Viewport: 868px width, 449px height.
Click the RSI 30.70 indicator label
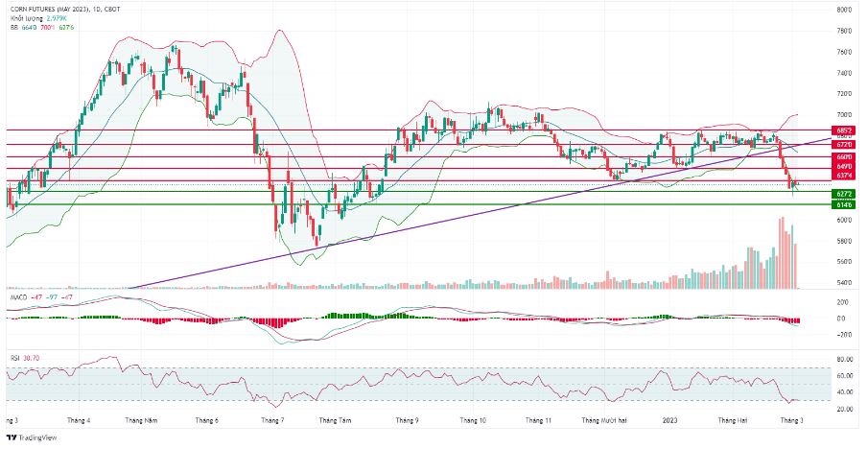(25, 358)
